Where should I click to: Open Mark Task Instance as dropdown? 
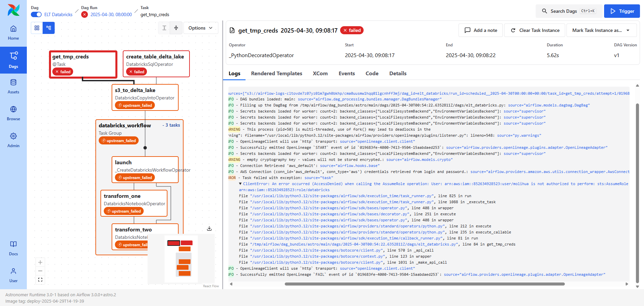(x=601, y=30)
